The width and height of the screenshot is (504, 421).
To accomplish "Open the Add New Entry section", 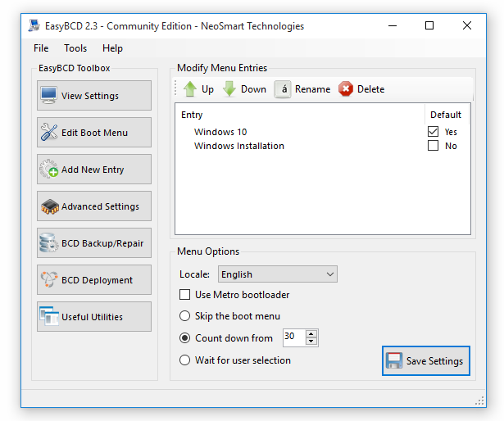I will coord(94,170).
